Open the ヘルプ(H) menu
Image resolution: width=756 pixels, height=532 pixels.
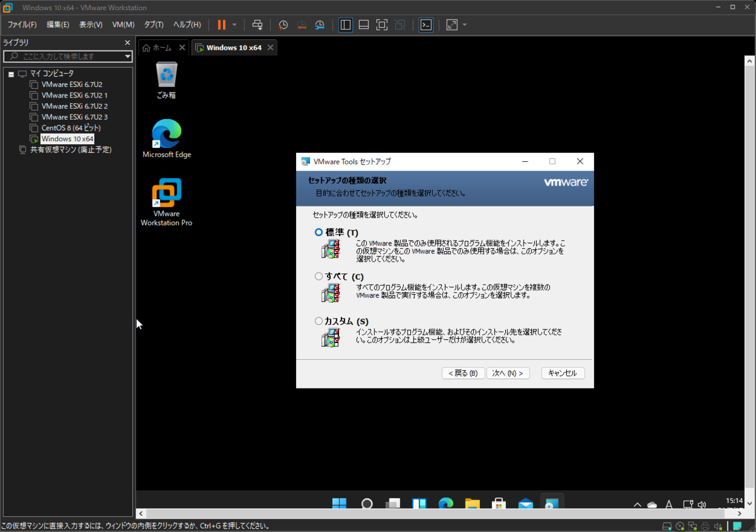[x=187, y=25]
